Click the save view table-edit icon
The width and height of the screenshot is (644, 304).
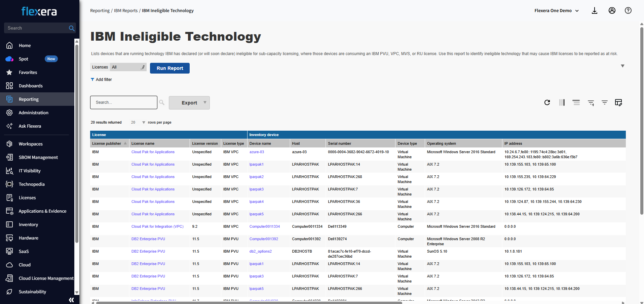point(618,102)
